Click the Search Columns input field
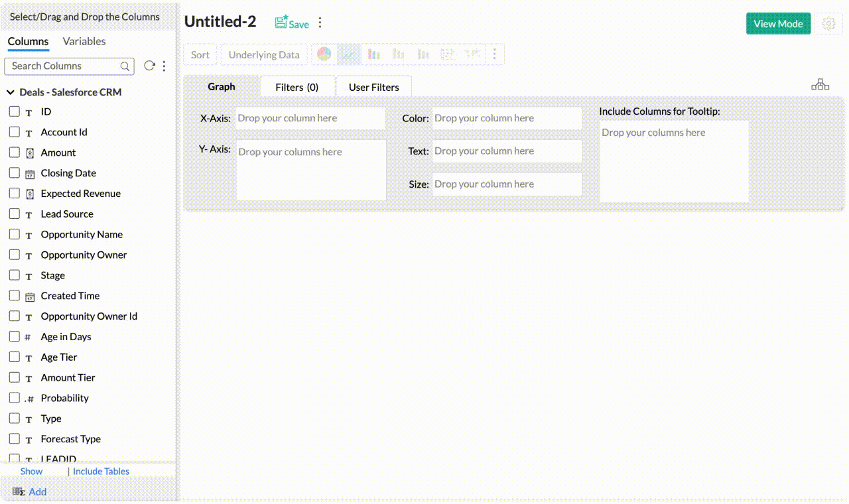849x504 pixels. [x=64, y=66]
